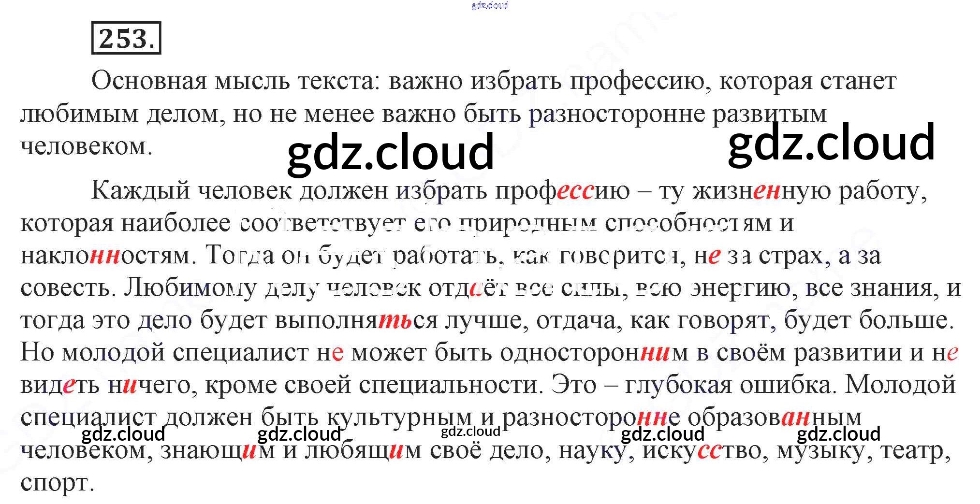Click the final word 'спорт.'

[x=57, y=483]
